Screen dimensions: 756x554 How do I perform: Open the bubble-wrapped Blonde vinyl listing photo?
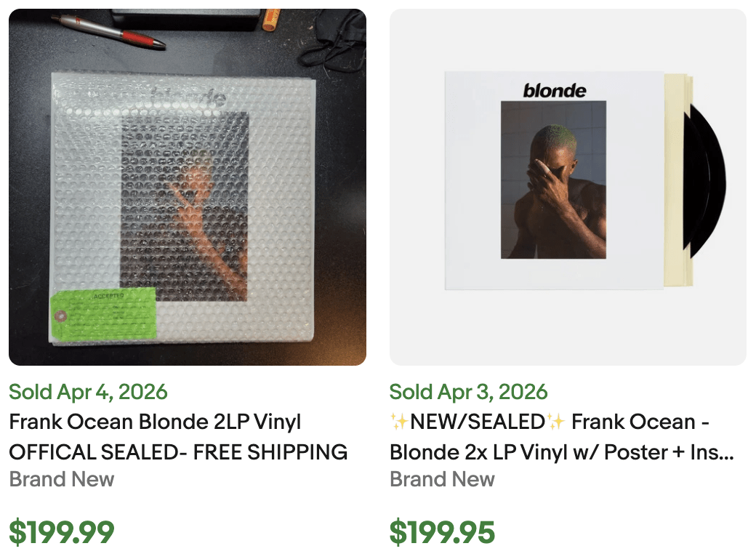187,186
